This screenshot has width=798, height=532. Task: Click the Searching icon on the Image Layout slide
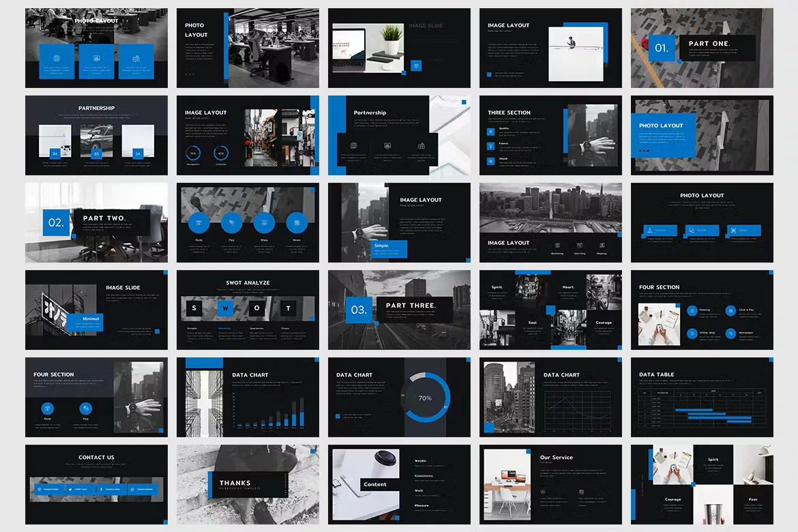click(580, 245)
